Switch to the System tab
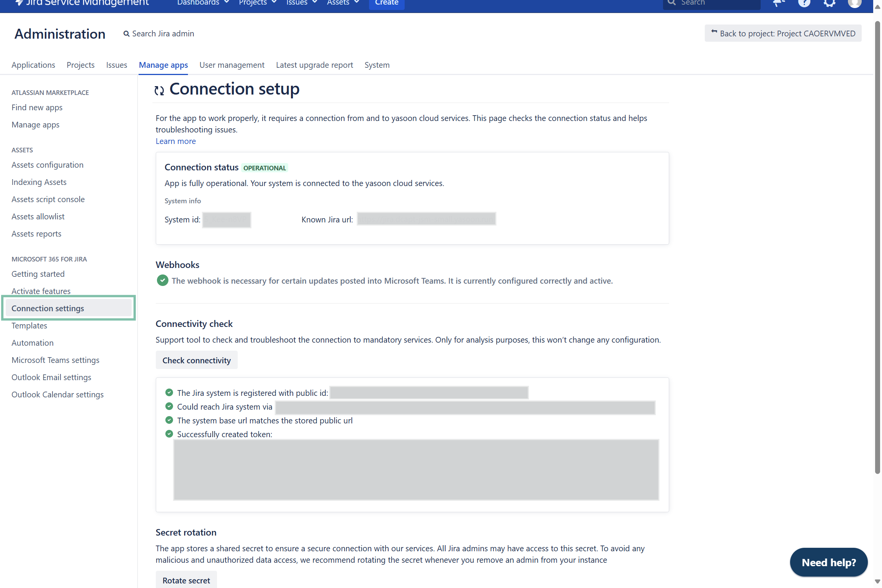 pyautogui.click(x=377, y=65)
